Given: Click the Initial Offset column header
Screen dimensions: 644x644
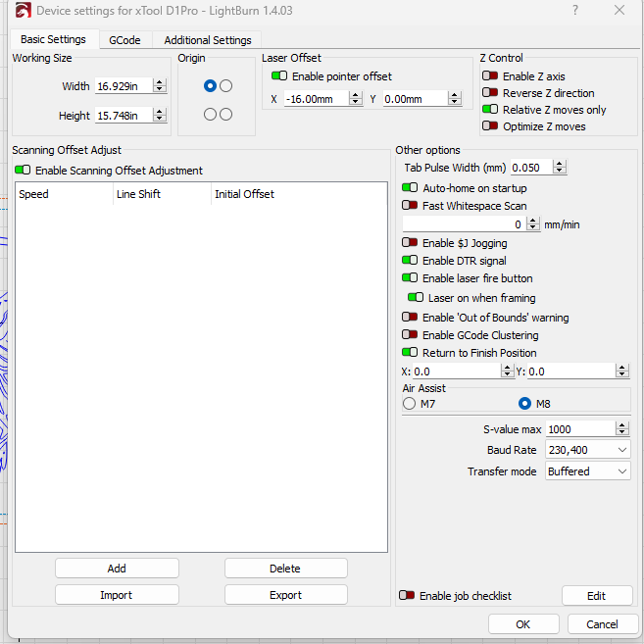Looking at the screenshot, I should 299,194.
